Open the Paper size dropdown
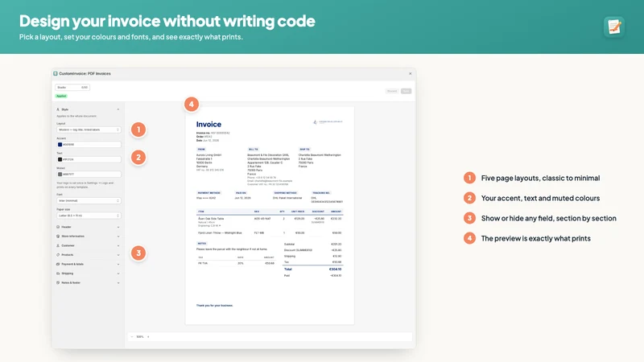Screen dimensions: 644x362 (x=89, y=216)
